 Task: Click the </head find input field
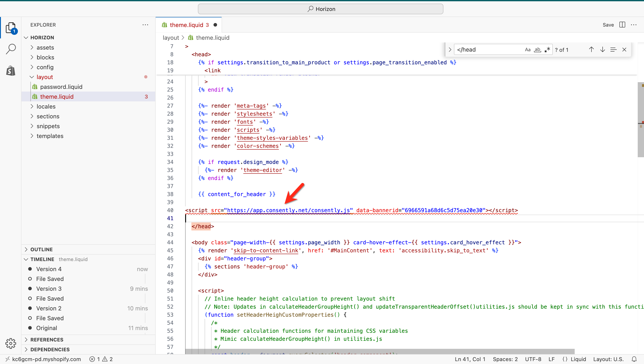tap(488, 50)
